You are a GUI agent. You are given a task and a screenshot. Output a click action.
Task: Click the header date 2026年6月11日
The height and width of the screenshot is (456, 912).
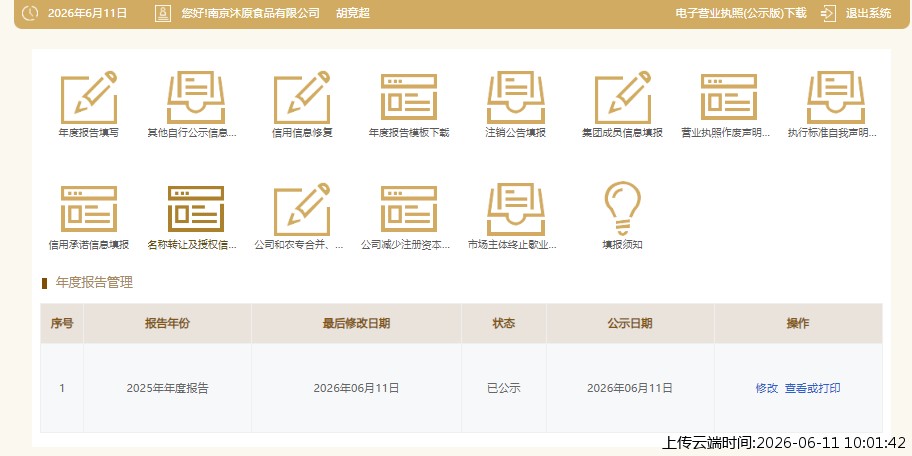87,13
